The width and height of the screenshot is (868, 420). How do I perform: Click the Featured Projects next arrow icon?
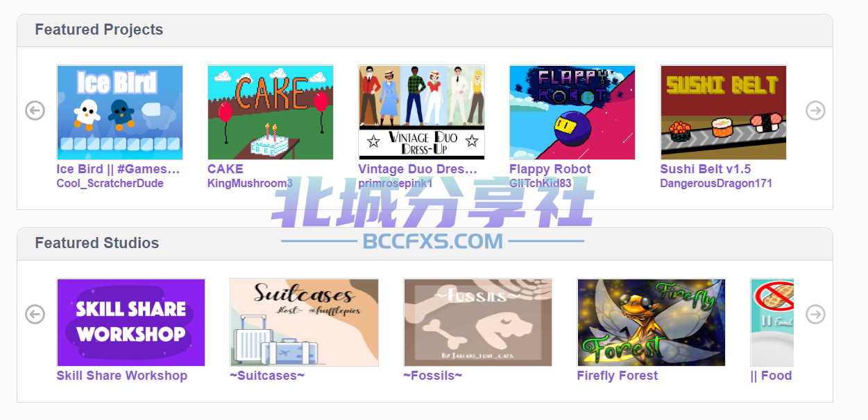(815, 110)
